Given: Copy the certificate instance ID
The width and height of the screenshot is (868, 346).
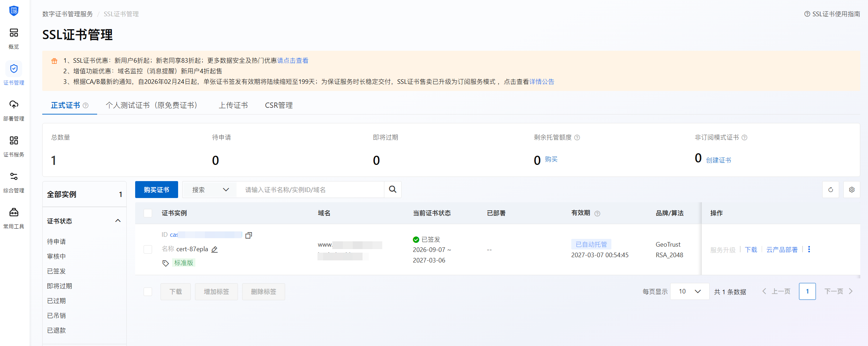Looking at the screenshot, I should point(249,235).
